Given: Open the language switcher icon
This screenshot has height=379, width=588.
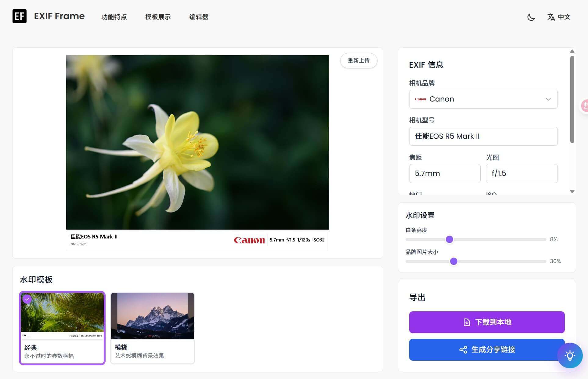Looking at the screenshot, I should pyautogui.click(x=551, y=17).
